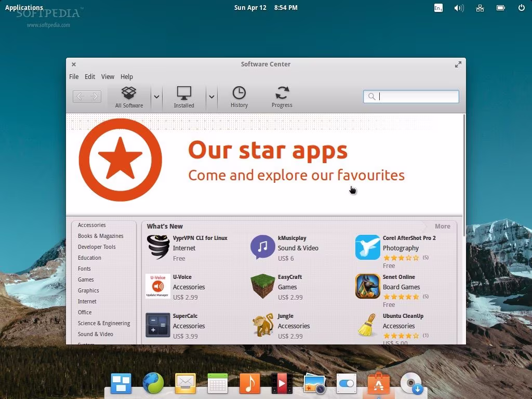Image resolution: width=532 pixels, height=399 pixels.
Task: Open the SuperCalc app icon
Action: (158, 325)
